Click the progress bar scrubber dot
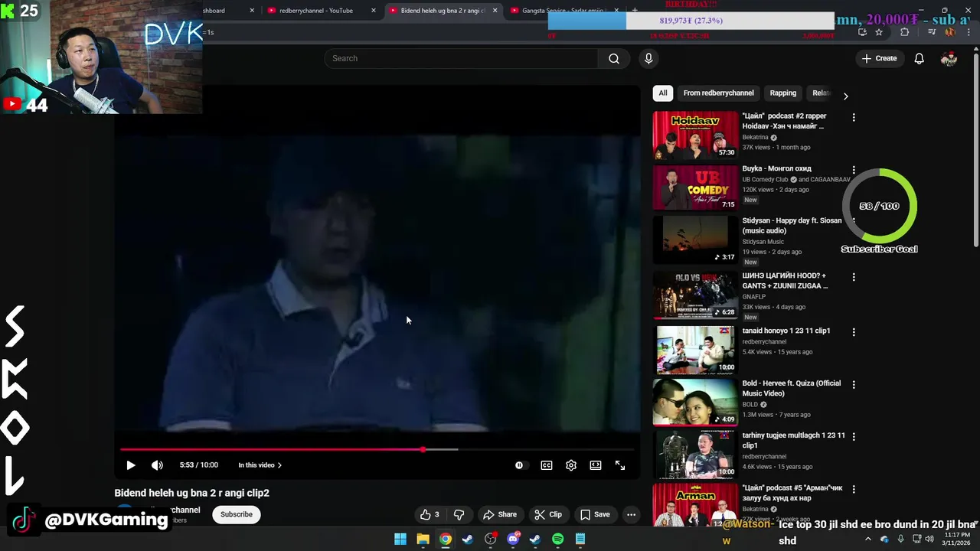Screen dimensions: 980x551 coord(423,449)
